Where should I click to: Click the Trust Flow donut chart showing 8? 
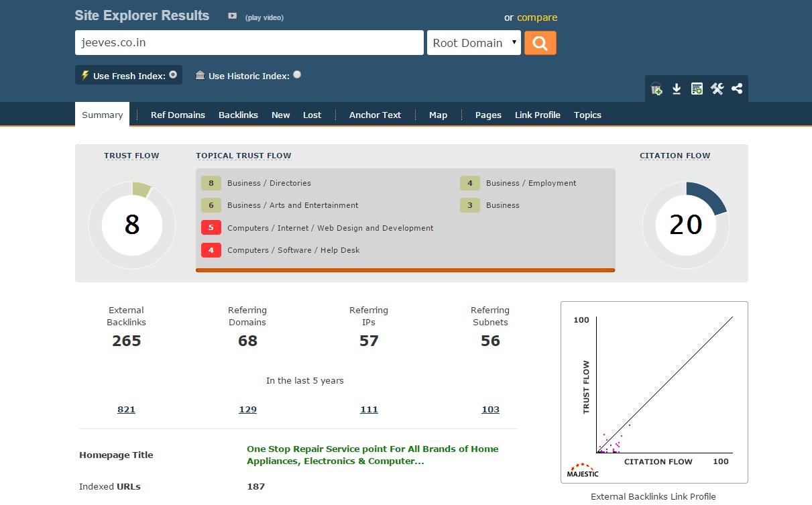pyautogui.click(x=132, y=225)
